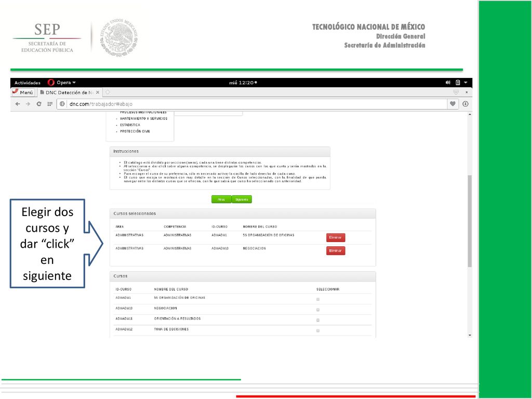532x399 pixels.
Task: Click ID-CURSO header in the lower Cursos table
Action: pos(123,289)
